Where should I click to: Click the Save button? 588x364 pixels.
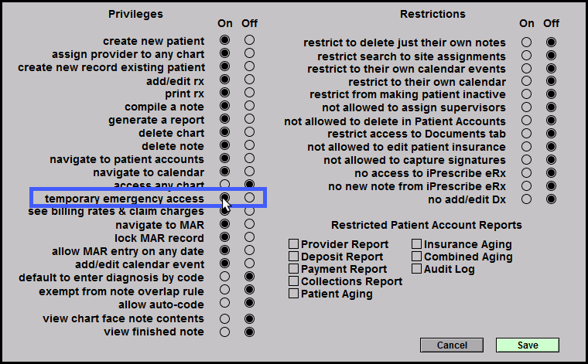pos(527,345)
